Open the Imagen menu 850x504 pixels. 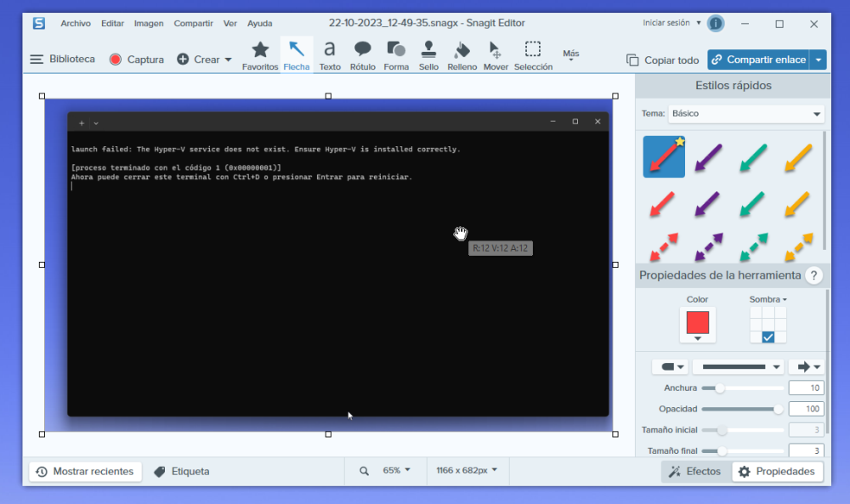149,23
